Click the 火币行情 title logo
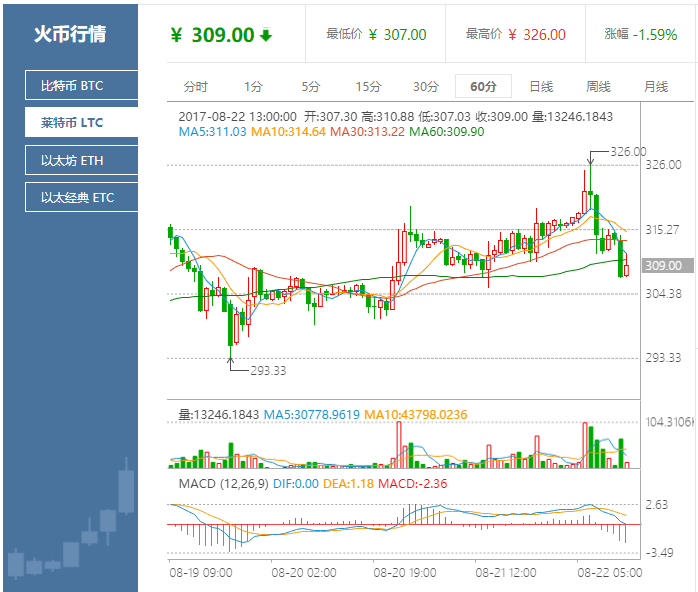698x592 pixels. click(69, 33)
